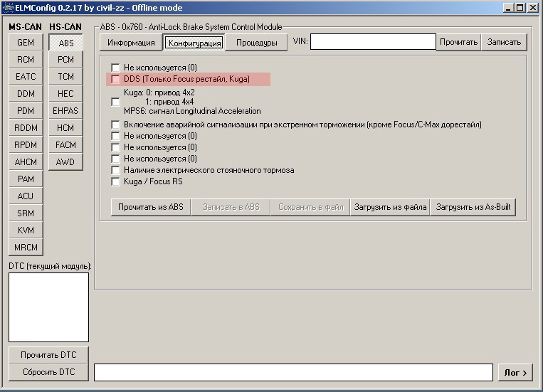Open the AHCM module
Screen dimensions: 543x392
click(x=26, y=161)
